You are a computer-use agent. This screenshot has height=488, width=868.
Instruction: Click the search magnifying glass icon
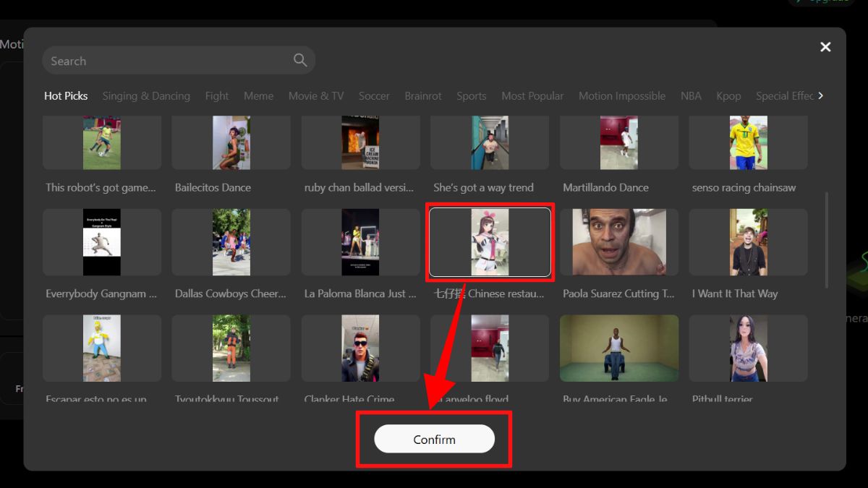(x=299, y=60)
